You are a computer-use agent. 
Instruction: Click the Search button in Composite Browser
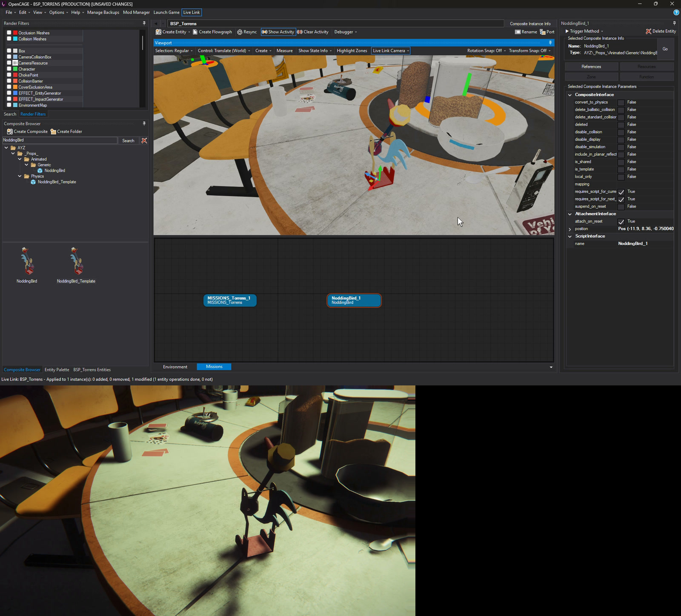pos(128,140)
